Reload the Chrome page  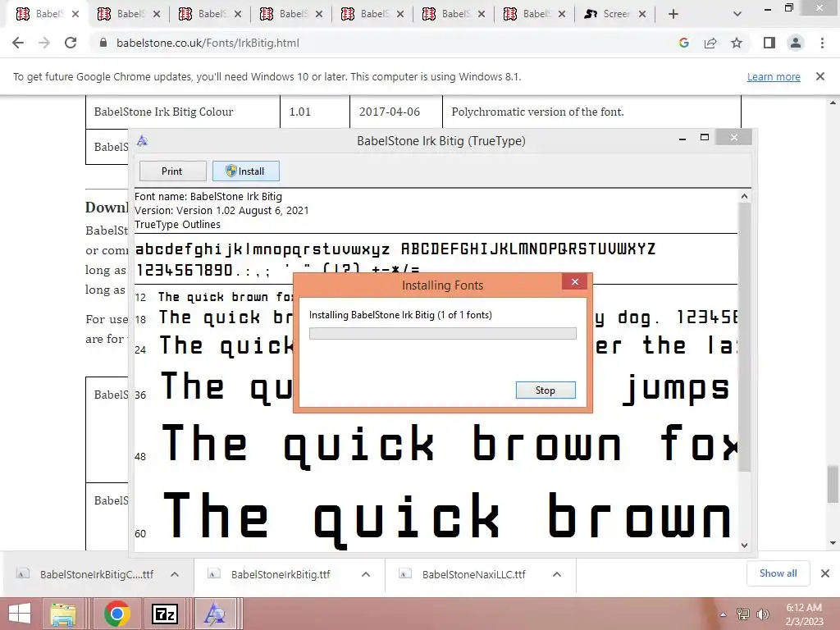71,43
